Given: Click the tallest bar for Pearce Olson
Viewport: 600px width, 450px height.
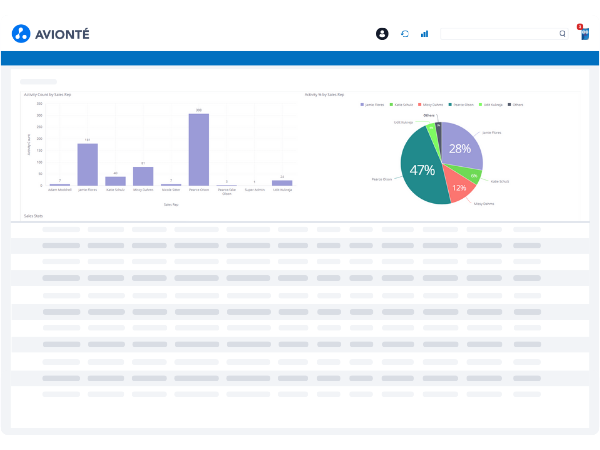Looking at the screenshot, I should 199,150.
